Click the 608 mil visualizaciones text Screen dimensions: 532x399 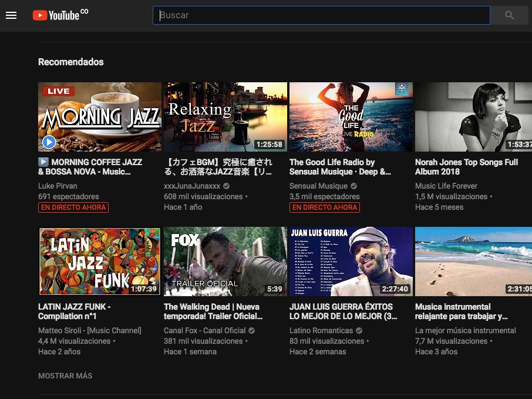click(x=203, y=197)
